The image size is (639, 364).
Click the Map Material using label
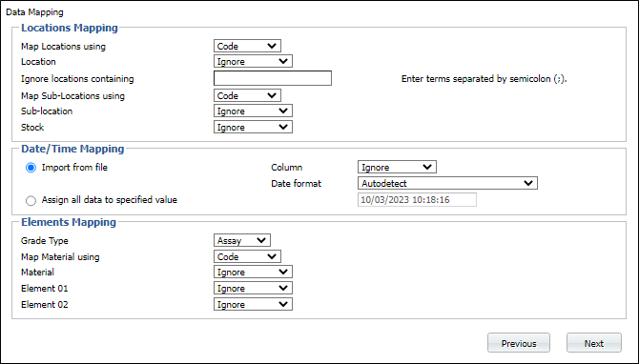coord(60,257)
